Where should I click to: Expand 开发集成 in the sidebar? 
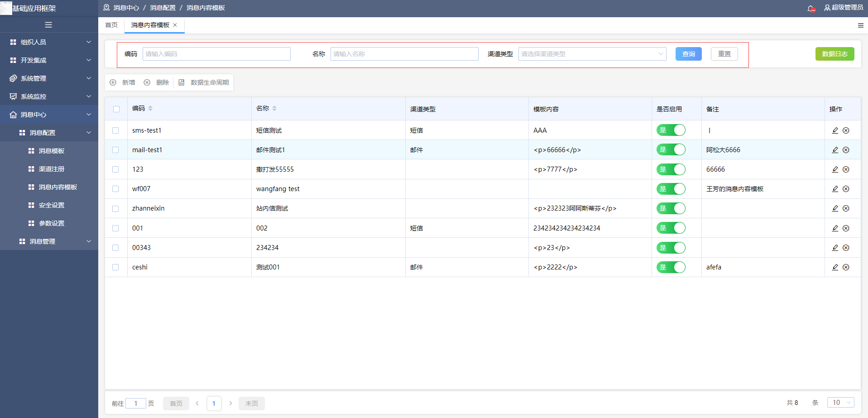point(49,60)
